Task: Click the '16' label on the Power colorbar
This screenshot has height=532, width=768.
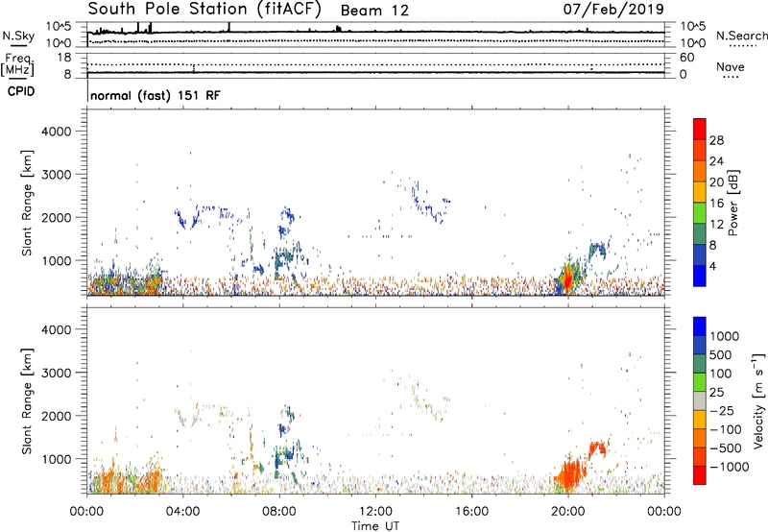Action: tap(716, 204)
